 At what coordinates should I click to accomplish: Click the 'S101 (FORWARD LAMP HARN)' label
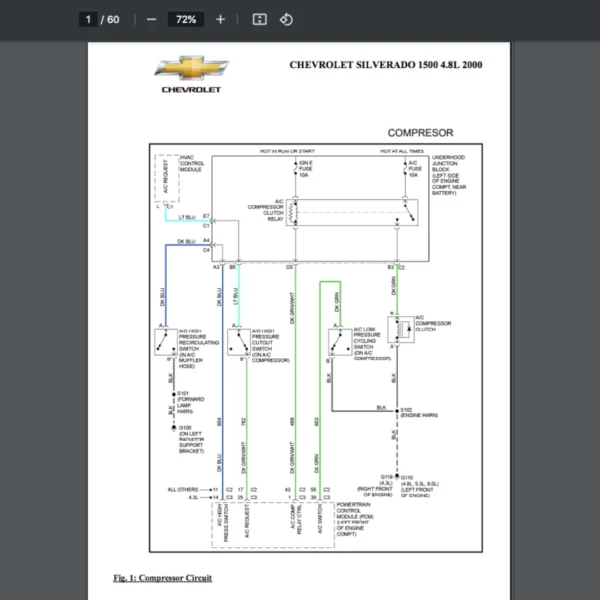point(191,402)
